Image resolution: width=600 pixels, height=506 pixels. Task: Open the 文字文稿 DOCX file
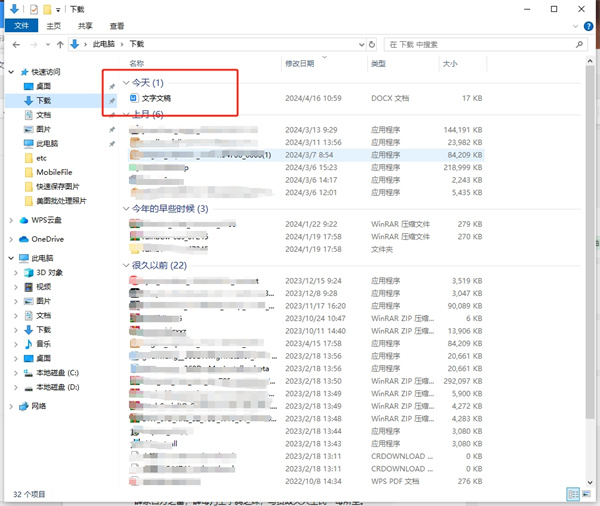(156, 98)
